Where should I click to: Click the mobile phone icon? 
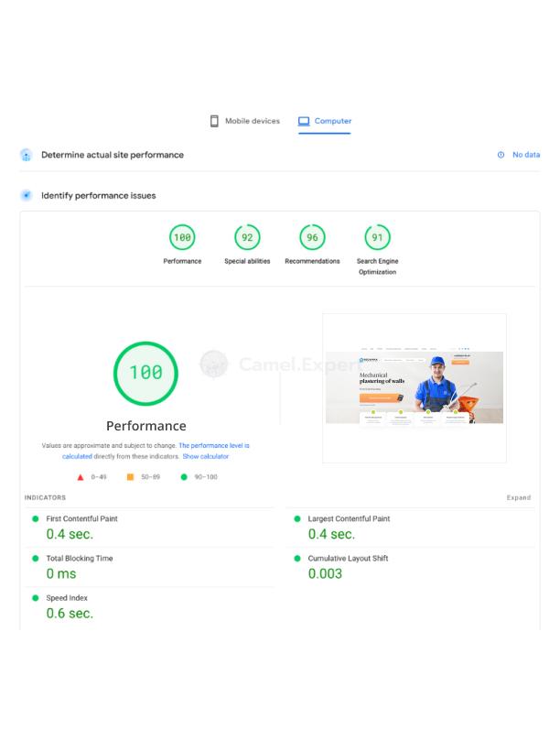pyautogui.click(x=214, y=121)
